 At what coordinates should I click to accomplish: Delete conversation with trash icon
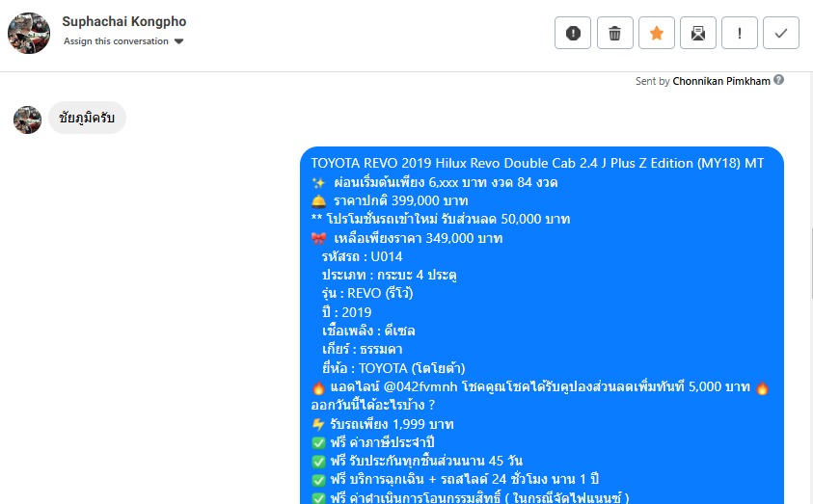click(x=615, y=33)
